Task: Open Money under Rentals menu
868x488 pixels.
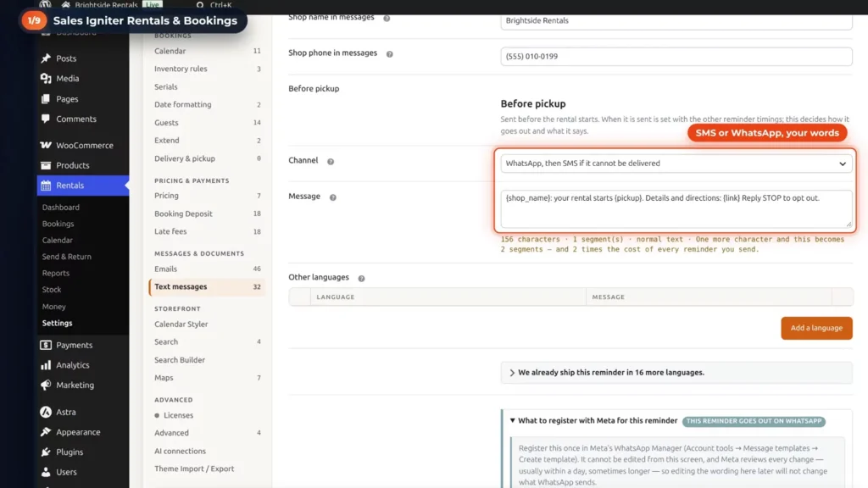Action: click(x=53, y=307)
